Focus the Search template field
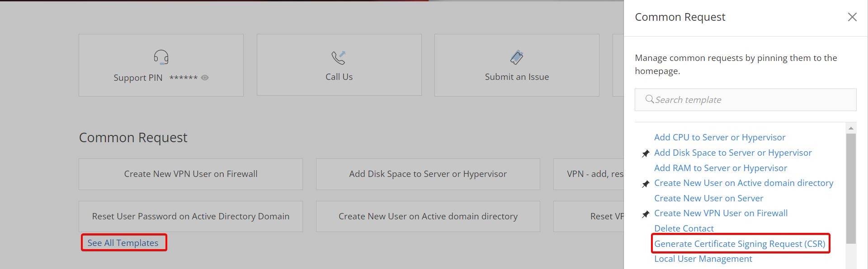This screenshot has width=868, height=269. point(745,100)
